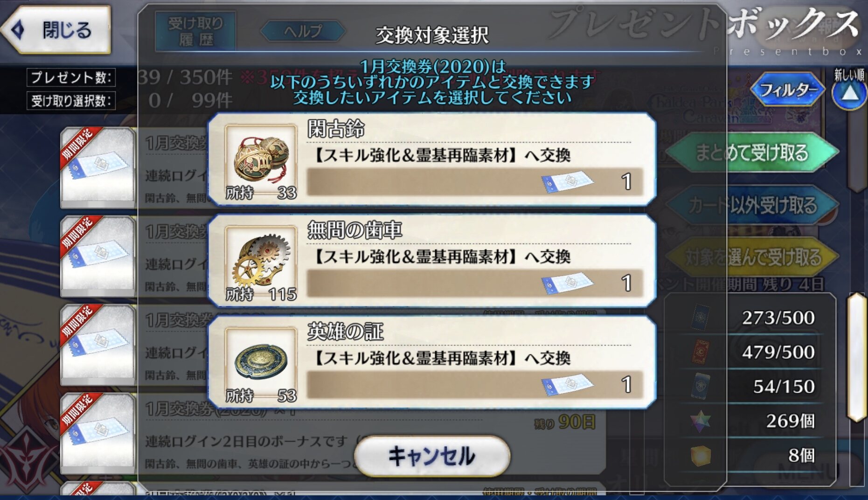The image size is (868, 500).
Task: Click the rainbow Saint Quartz star icon
Action: [x=701, y=420]
